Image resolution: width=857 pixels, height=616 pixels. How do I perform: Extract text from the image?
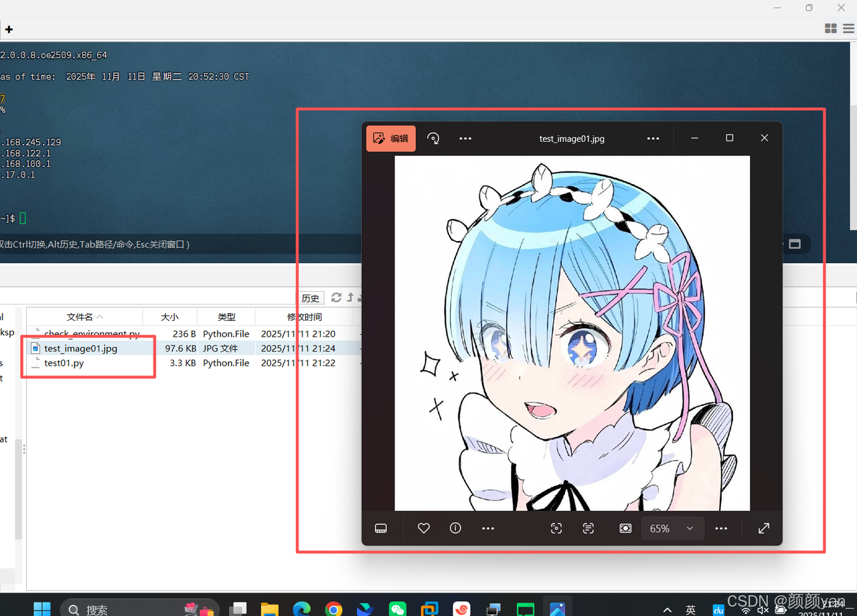588,528
